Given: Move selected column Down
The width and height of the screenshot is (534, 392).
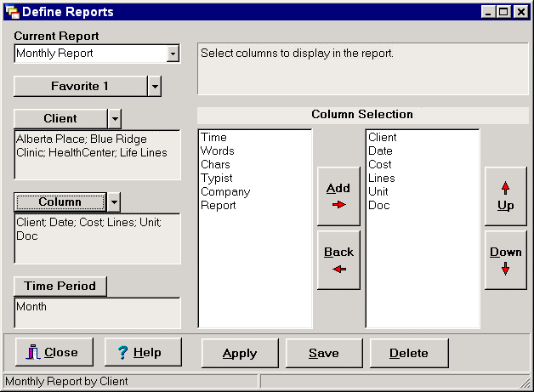Looking at the screenshot, I should pyautogui.click(x=505, y=259).
